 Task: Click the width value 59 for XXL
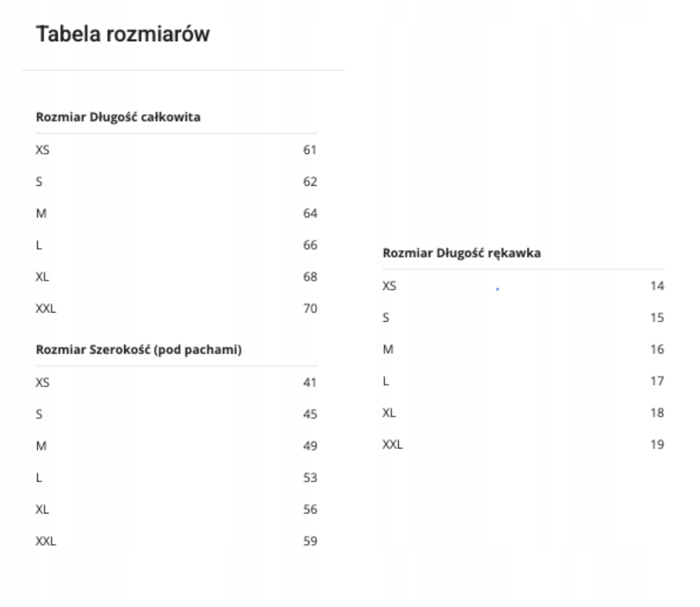click(x=311, y=541)
